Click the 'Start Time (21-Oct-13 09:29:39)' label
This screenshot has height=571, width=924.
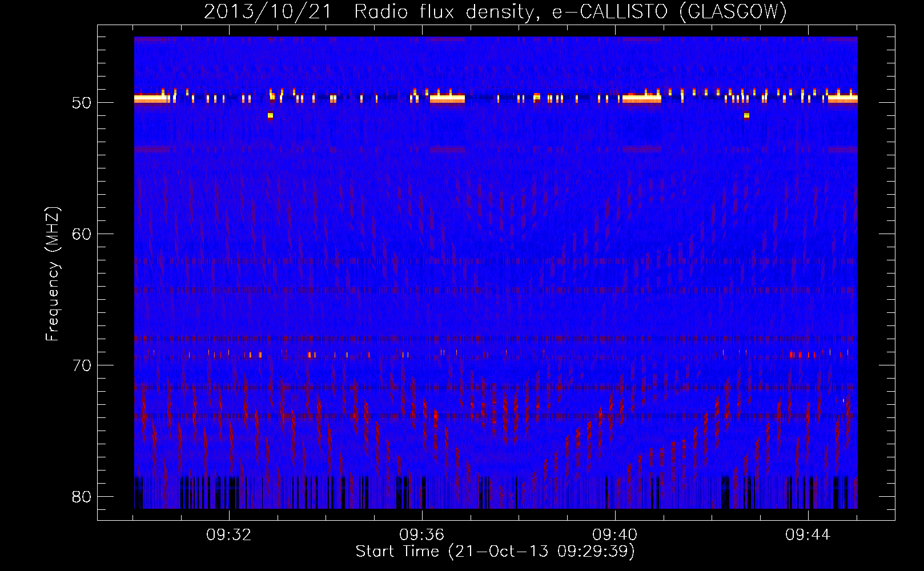point(495,552)
